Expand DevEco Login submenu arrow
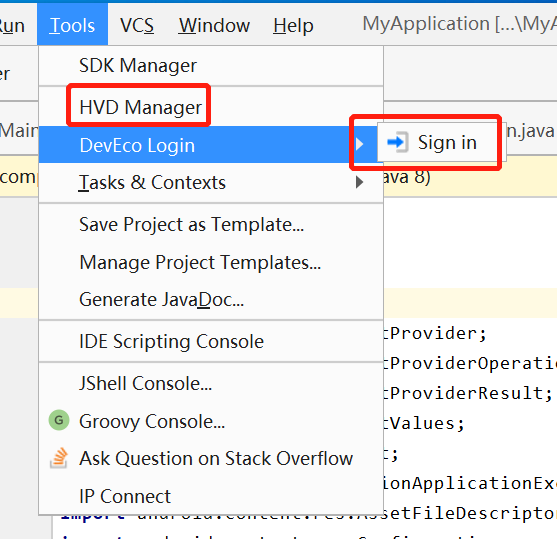 359,144
